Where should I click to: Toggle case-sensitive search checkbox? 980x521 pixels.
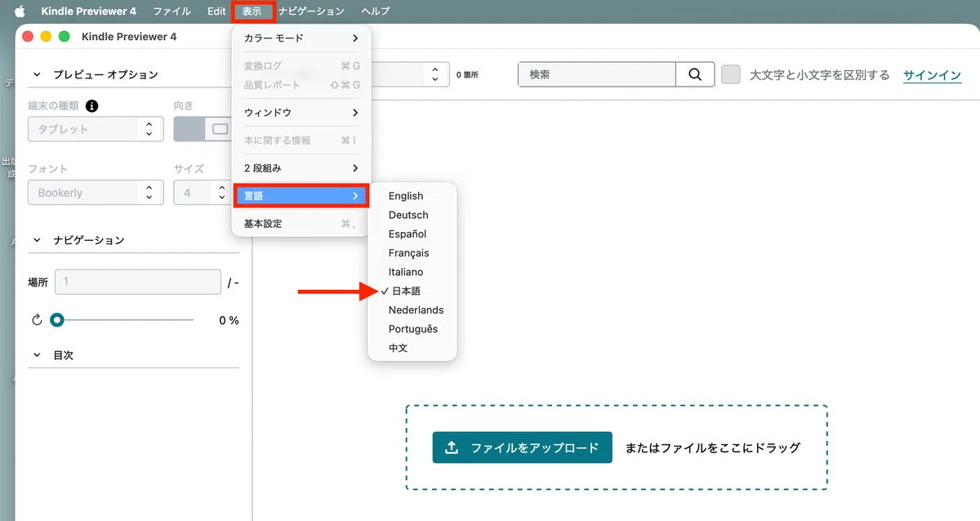coord(731,74)
